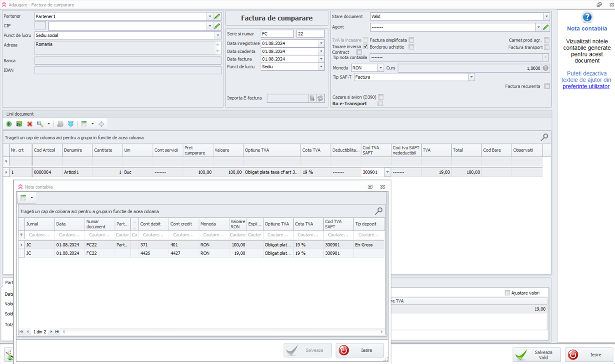
Task: Open the preferinte utilizator link
Action: tap(586, 86)
